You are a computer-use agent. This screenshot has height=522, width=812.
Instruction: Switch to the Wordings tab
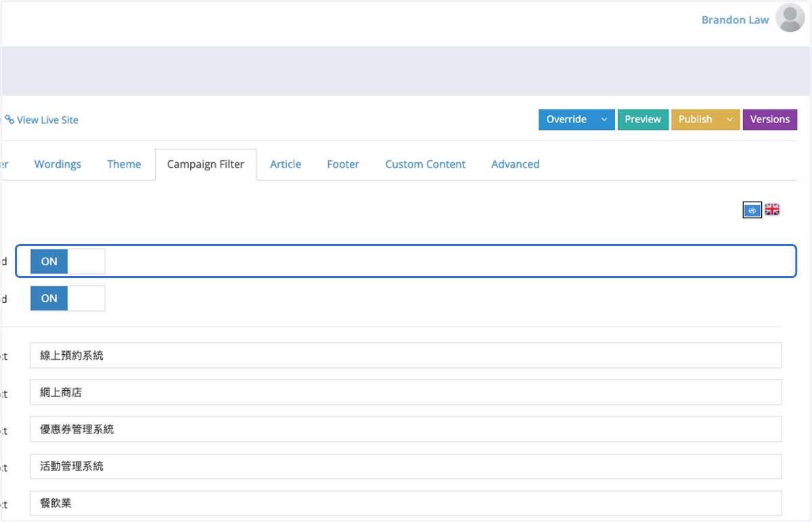pyautogui.click(x=58, y=164)
